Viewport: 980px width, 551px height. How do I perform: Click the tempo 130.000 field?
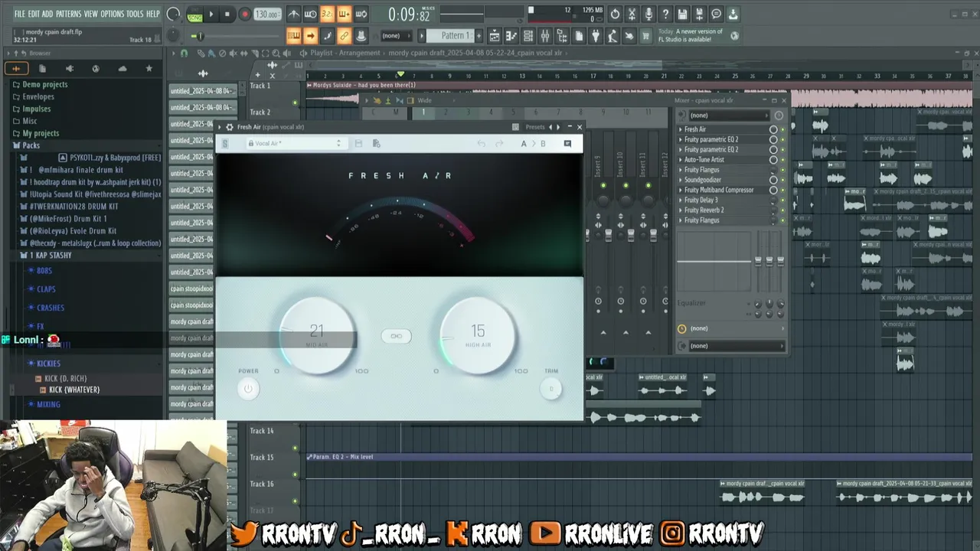click(x=266, y=15)
